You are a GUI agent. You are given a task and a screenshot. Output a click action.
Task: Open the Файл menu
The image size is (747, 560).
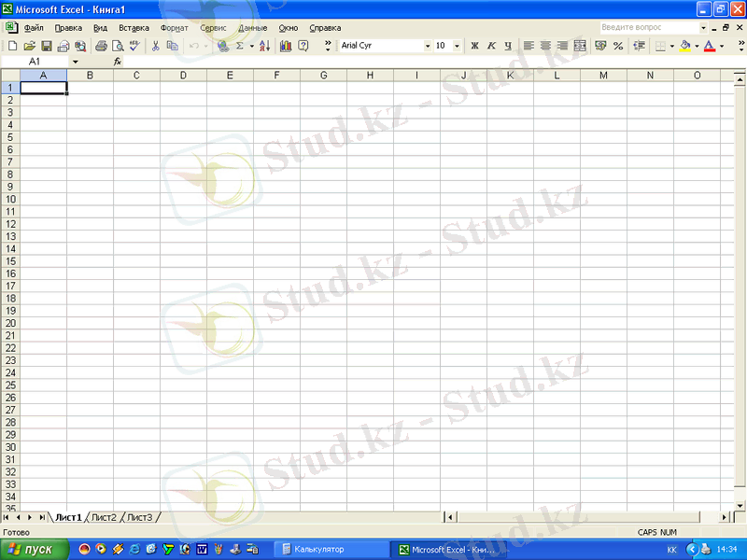pos(34,28)
